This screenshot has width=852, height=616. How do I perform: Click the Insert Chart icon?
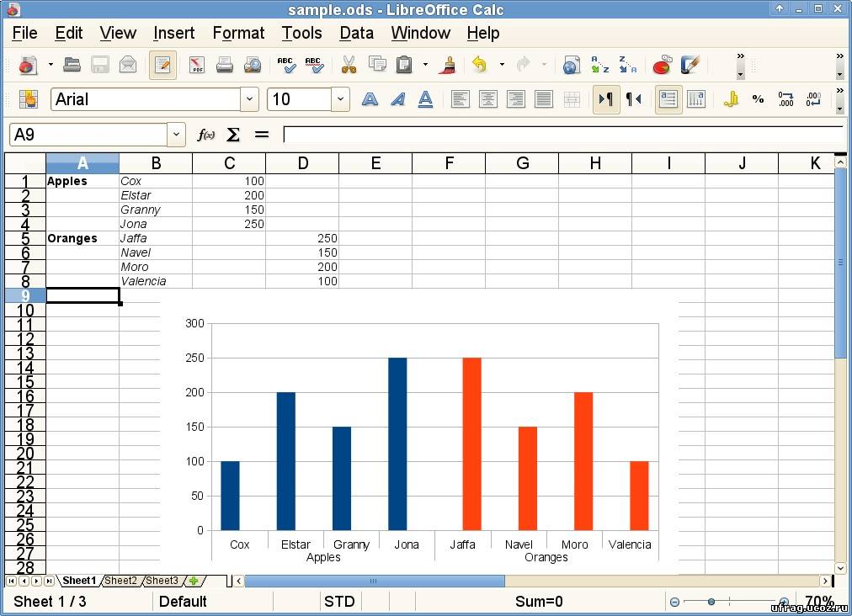coord(662,65)
